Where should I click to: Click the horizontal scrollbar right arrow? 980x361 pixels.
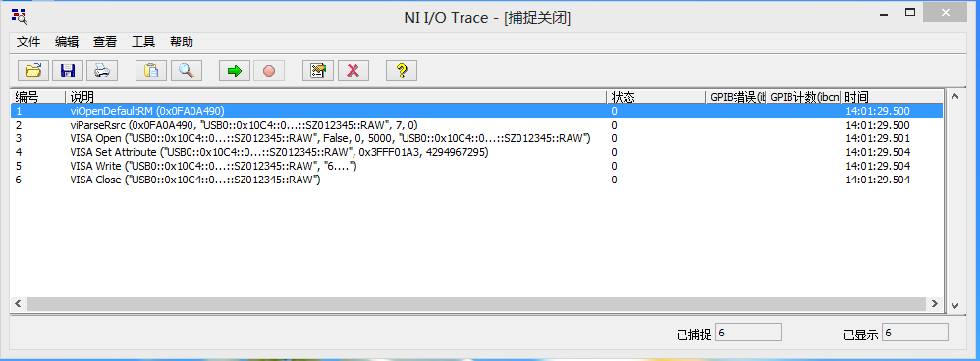point(935,304)
